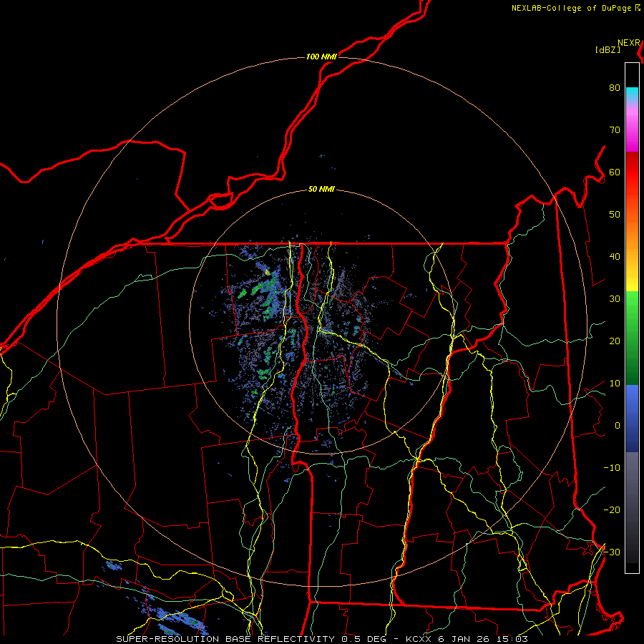Image resolution: width=644 pixels, height=644 pixels.
Task: Click the 50 value on the dBZ scale
Action: point(615,215)
